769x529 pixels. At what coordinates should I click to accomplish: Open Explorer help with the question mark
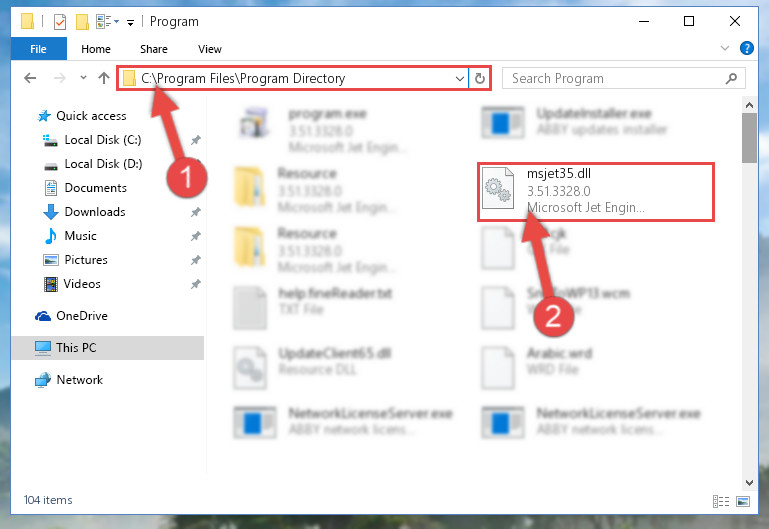[746, 49]
